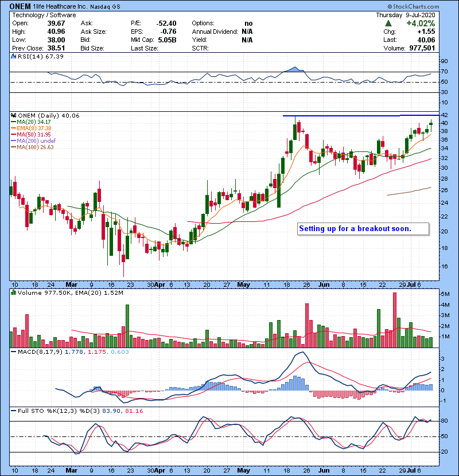Click the Chg +1.55 value
Image resolution: width=459 pixels, height=476 pixels.
[x=426, y=32]
